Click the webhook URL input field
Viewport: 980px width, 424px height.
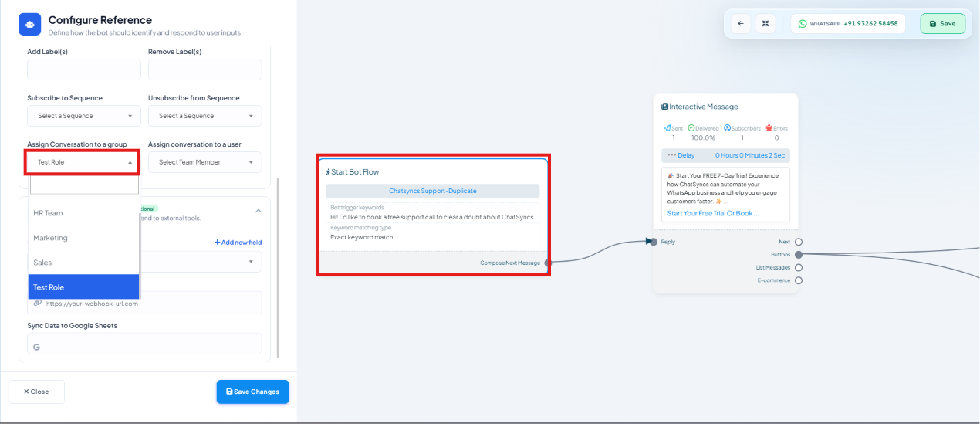pos(144,303)
